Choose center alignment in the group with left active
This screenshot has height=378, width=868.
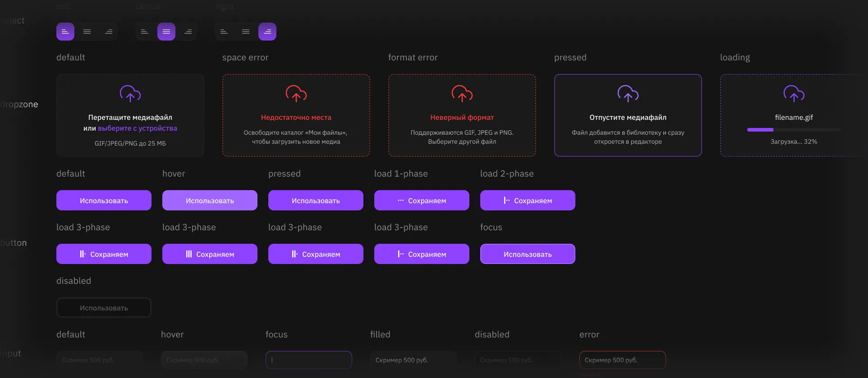[87, 32]
